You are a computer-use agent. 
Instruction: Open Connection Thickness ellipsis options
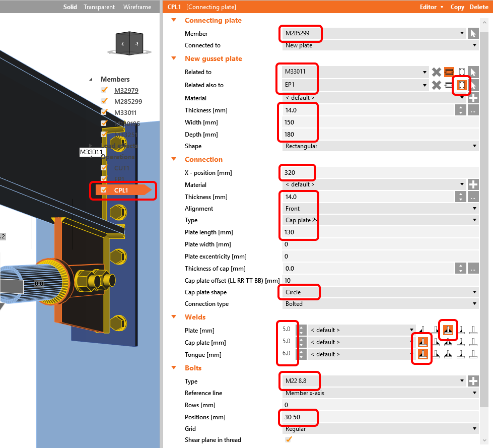[473, 197]
